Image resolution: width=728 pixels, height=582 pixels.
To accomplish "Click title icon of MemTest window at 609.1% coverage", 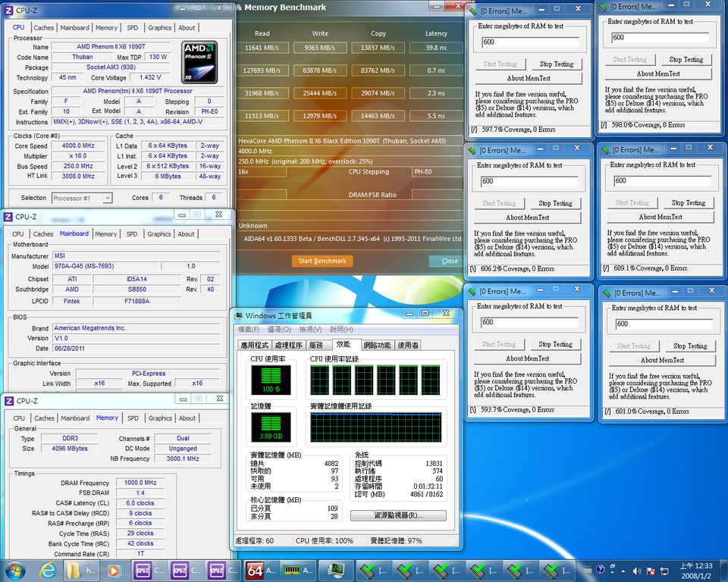I will [605, 150].
